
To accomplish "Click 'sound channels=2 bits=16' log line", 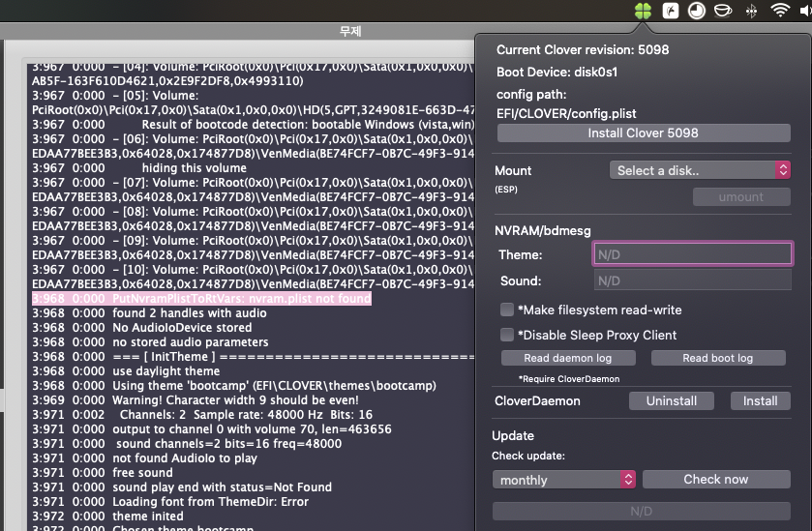I will point(187,444).
